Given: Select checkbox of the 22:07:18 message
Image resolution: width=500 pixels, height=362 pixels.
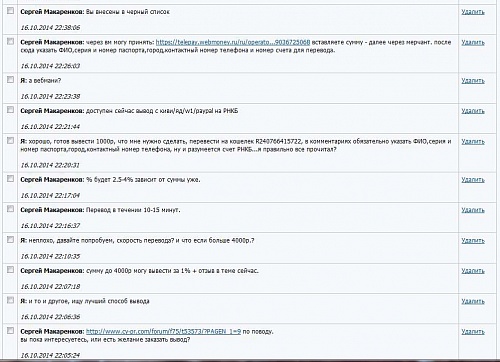Looking at the screenshot, I should (10, 270).
